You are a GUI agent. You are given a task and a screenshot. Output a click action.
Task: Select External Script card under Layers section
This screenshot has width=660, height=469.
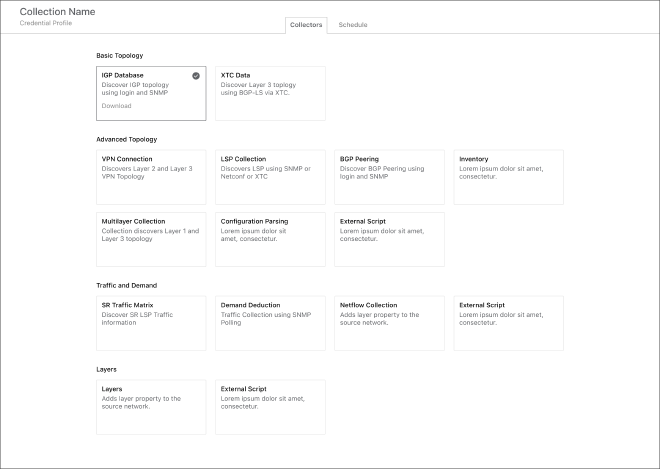(270, 407)
